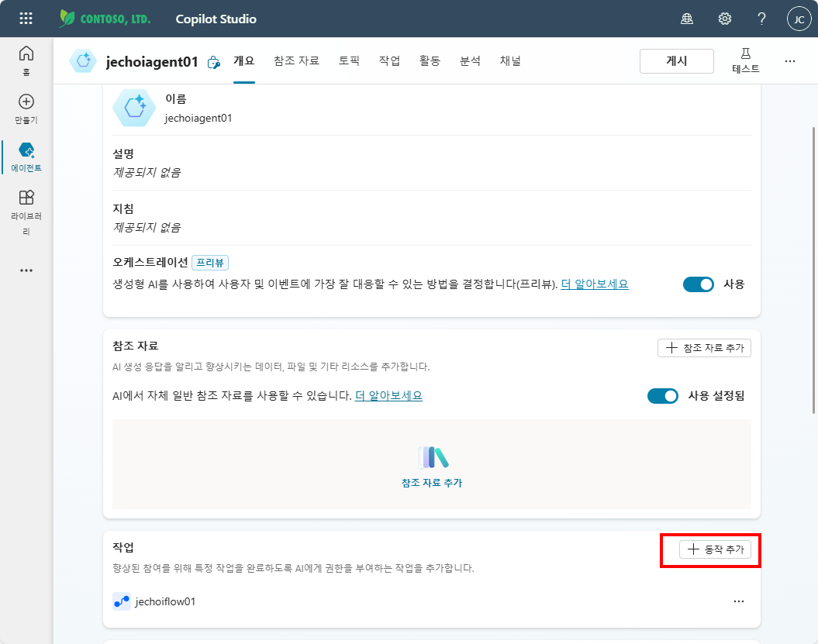Open the ellipsis menu for jechoiflow01

[x=739, y=601]
